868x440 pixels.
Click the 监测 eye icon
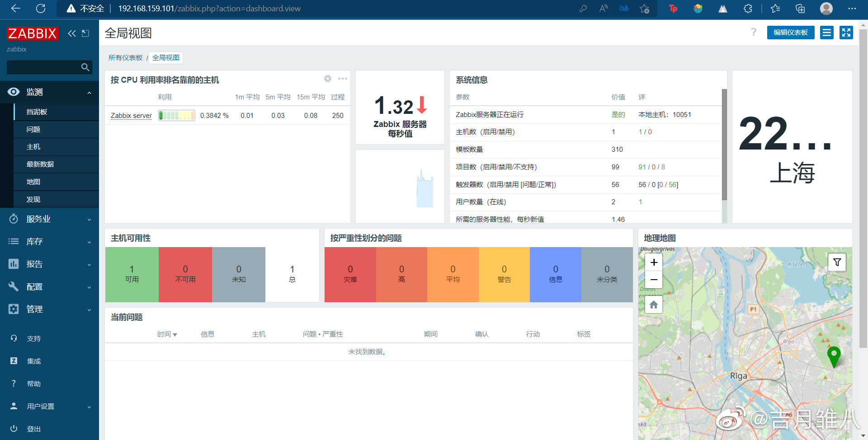coord(14,92)
